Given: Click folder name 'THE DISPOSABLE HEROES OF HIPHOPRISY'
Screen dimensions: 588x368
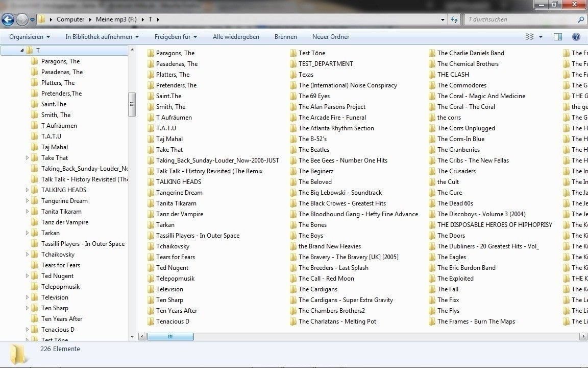Looking at the screenshot, I should coord(495,225).
